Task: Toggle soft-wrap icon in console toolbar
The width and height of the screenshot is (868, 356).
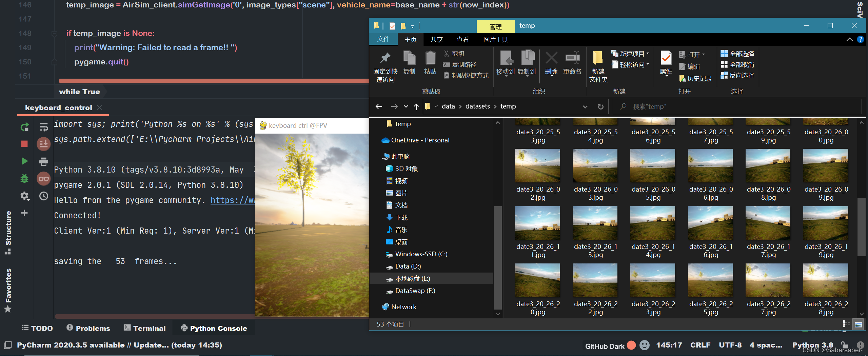Action: click(x=44, y=127)
